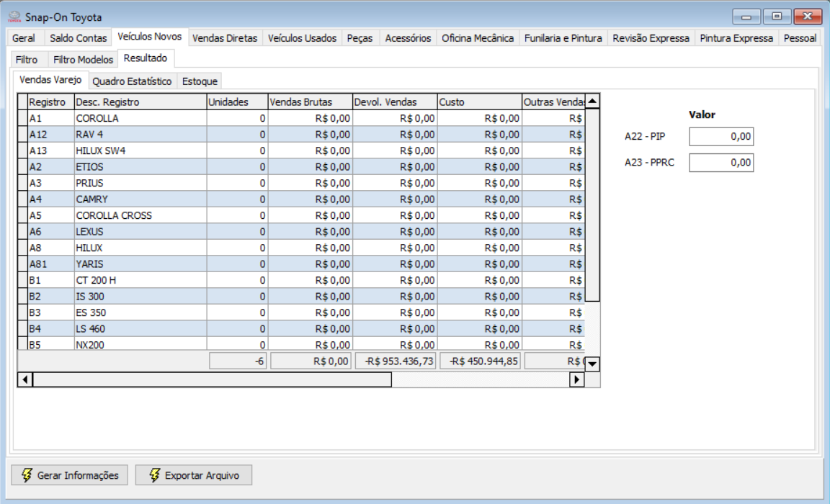Click the Snap-On Toyota app icon in title bar
The image size is (830, 504).
(x=14, y=17)
